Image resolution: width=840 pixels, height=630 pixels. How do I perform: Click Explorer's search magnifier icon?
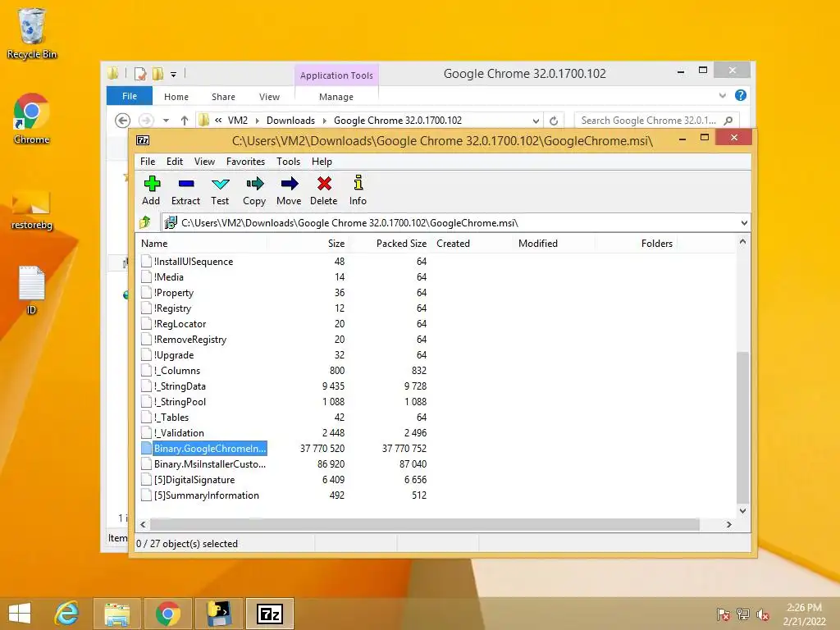point(728,121)
